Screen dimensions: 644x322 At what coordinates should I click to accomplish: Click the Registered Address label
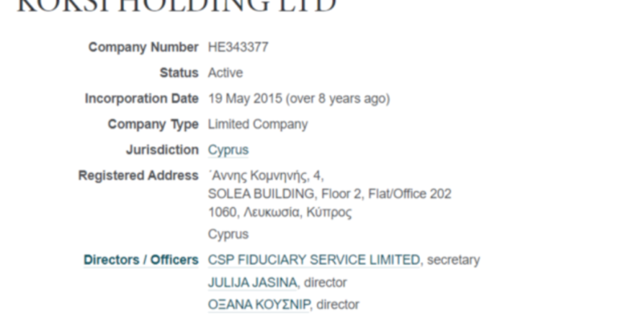[138, 175]
